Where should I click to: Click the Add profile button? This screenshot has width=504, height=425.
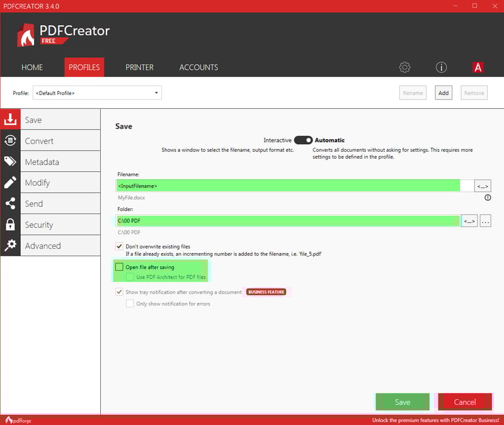(x=444, y=93)
